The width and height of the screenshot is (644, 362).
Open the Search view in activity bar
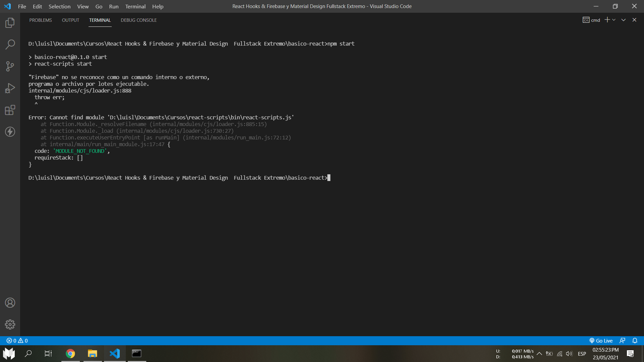[10, 44]
